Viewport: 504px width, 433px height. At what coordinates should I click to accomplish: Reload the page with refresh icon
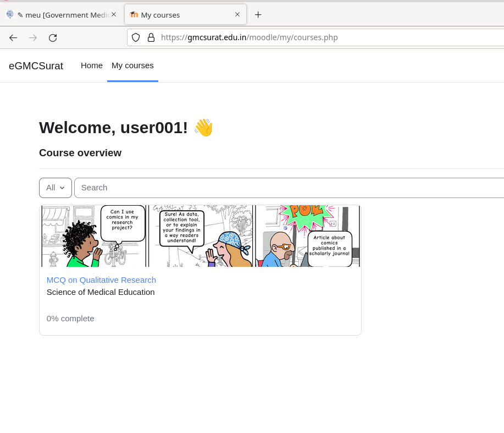tap(53, 37)
